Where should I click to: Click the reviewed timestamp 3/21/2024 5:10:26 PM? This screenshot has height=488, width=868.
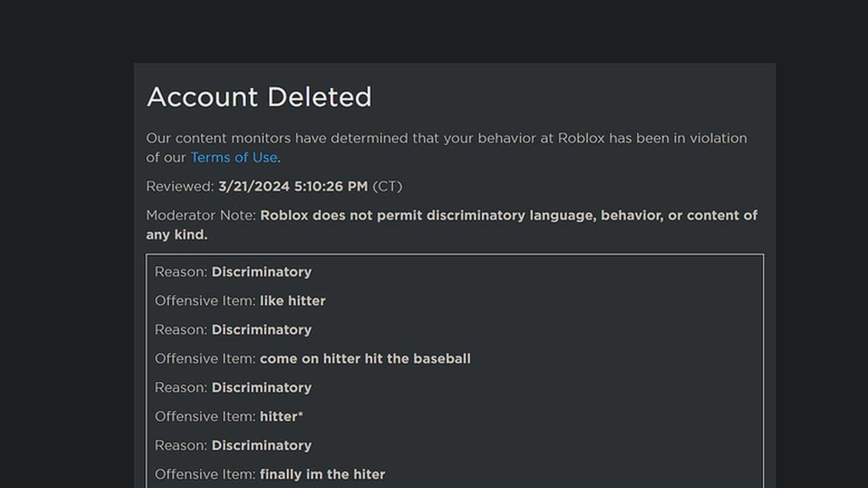coord(293,186)
